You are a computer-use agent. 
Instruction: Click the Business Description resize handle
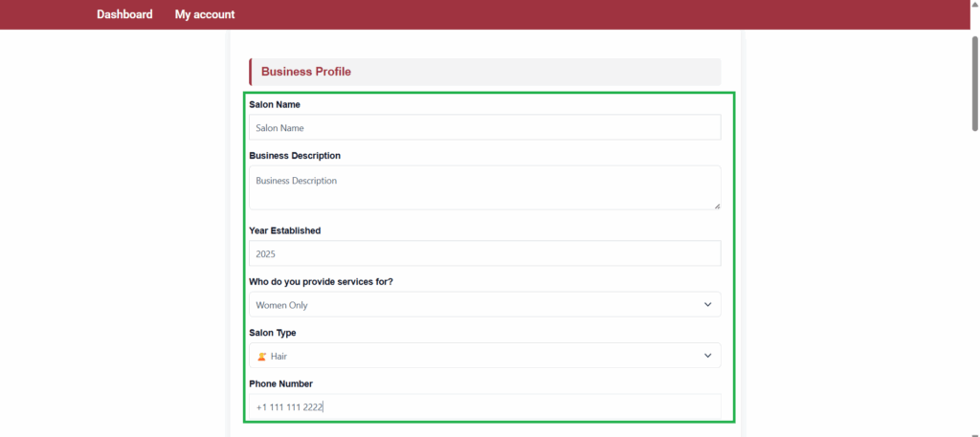(x=716, y=206)
